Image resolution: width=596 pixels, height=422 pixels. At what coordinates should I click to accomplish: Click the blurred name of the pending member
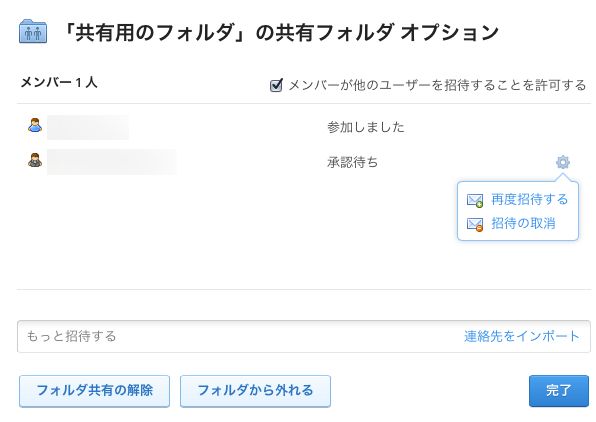tap(112, 162)
